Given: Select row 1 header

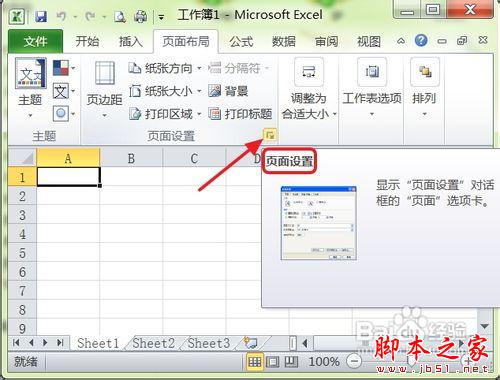Looking at the screenshot, I should tap(22, 177).
